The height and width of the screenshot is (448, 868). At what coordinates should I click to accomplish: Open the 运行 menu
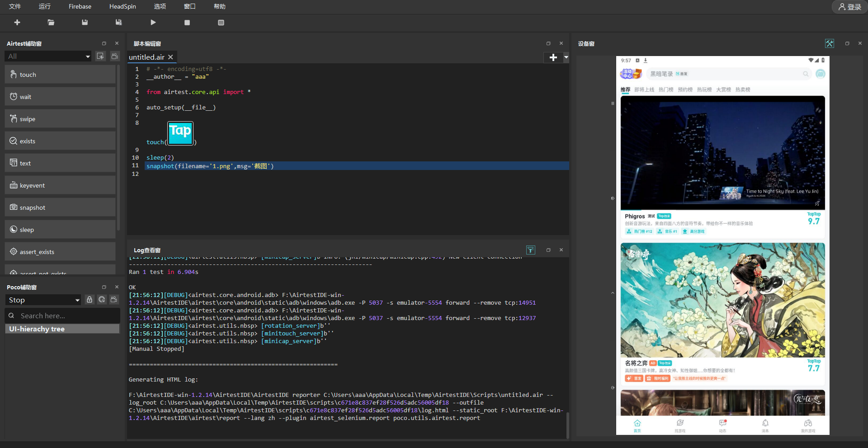(x=45, y=6)
